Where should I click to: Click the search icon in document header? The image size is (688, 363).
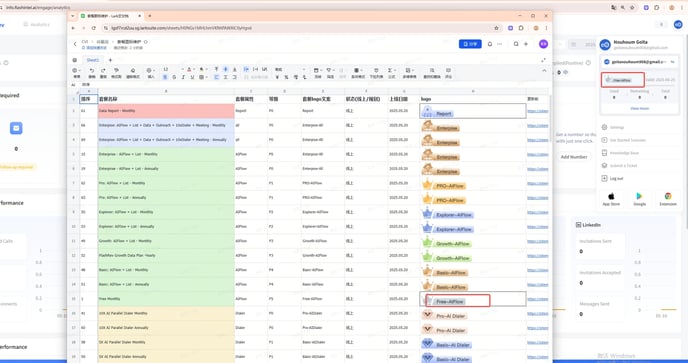[516, 44]
